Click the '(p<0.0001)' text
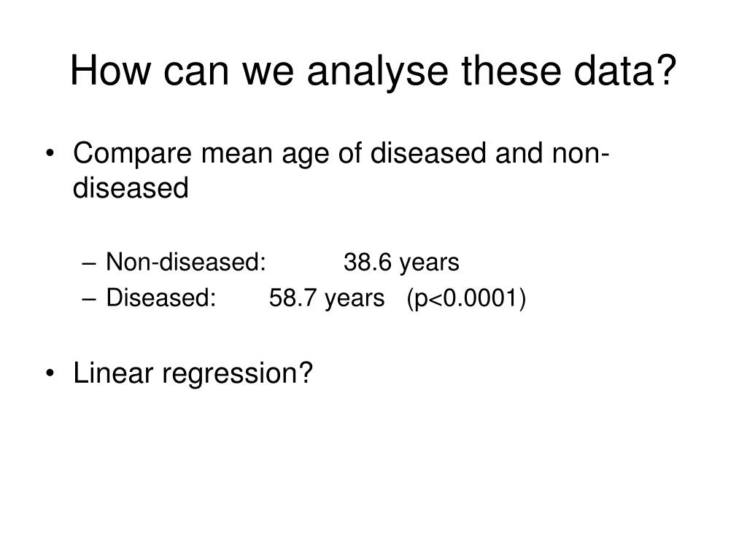747x560 pixels. click(466, 299)
